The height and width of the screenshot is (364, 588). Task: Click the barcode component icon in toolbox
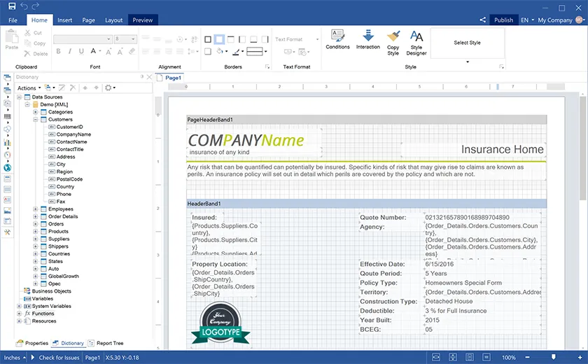coord(7,117)
